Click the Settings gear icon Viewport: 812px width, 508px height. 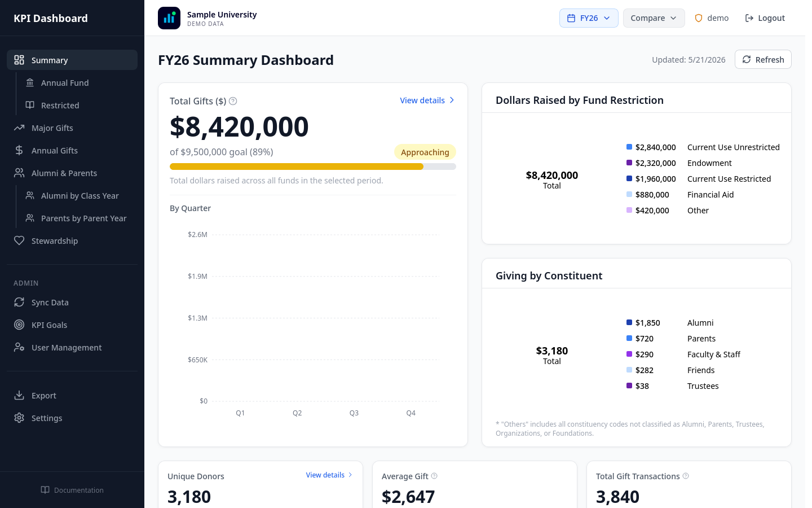click(19, 418)
